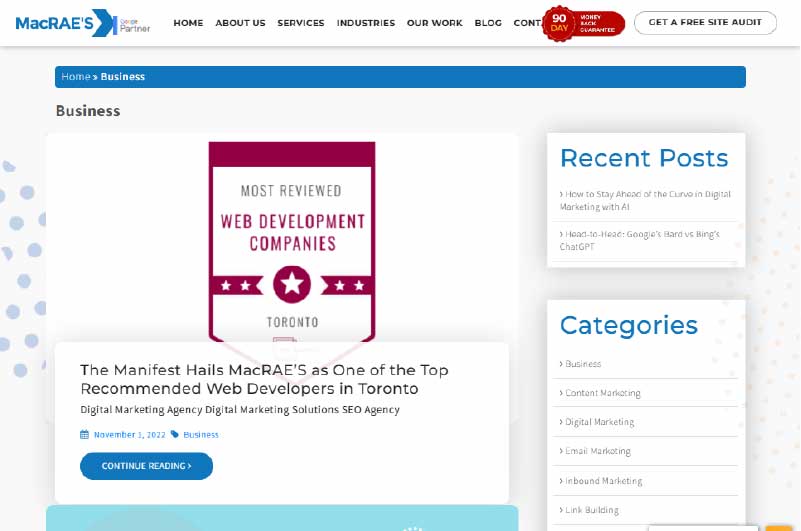801x531 pixels.
Task: Select Email Marketing category
Action: (x=598, y=451)
